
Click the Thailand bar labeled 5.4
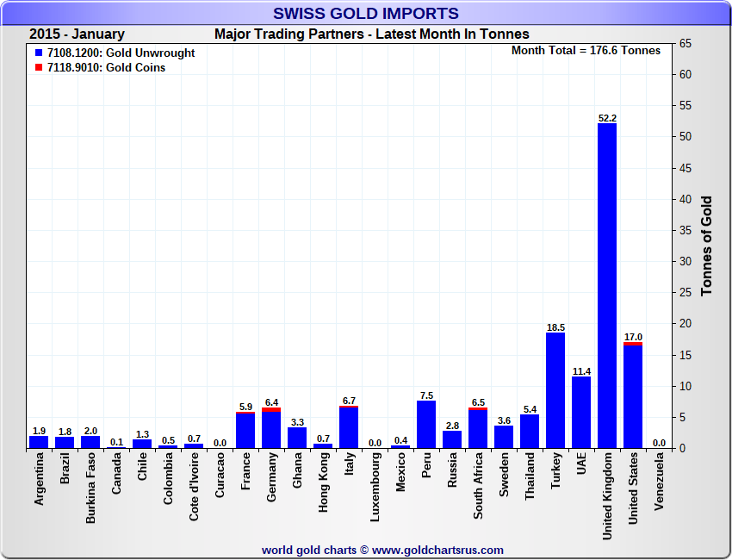tap(530, 431)
